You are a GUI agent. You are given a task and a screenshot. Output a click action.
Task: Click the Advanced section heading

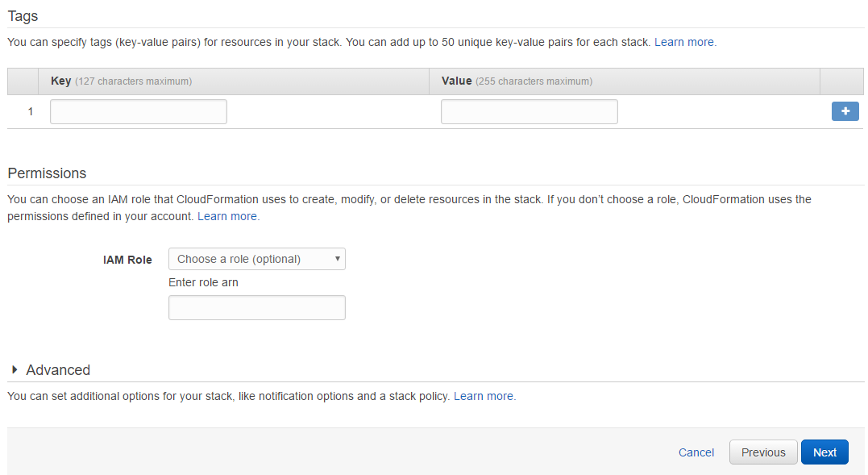point(58,370)
